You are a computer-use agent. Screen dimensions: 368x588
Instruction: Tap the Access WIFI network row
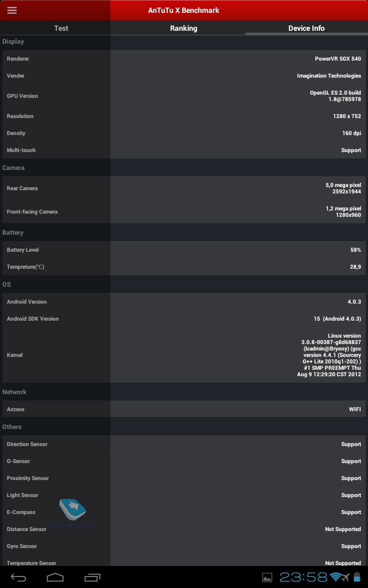[x=184, y=409]
